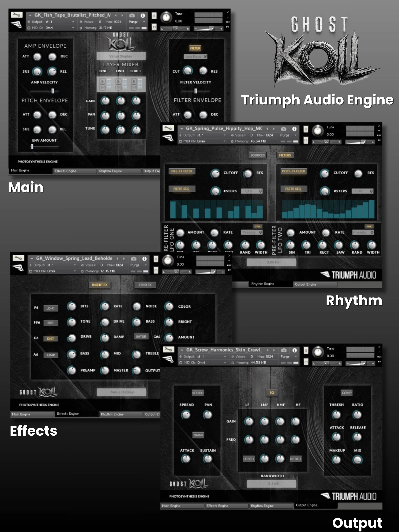The width and height of the screenshot is (399, 532).
Task: Toggle the POST-FX FILTER button
Action: point(293,171)
